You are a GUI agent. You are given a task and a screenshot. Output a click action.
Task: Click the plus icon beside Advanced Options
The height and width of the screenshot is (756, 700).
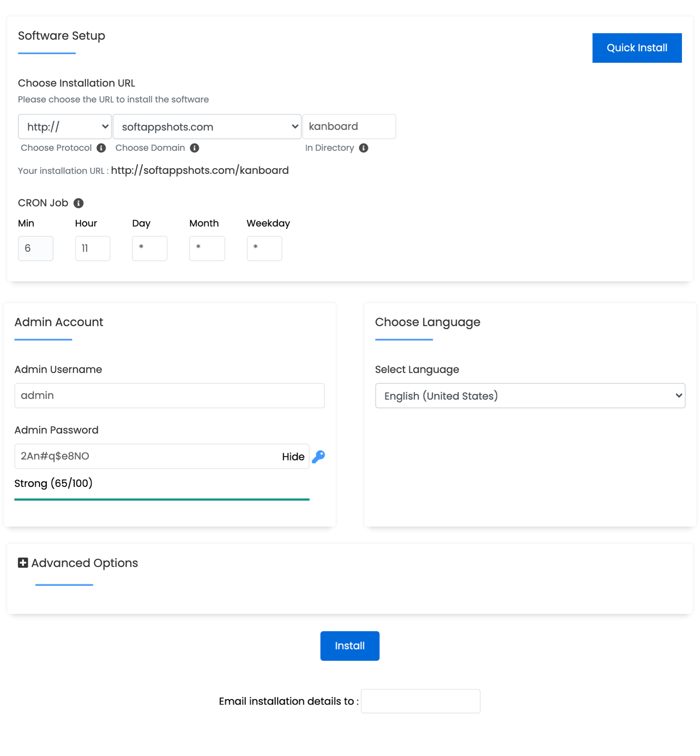click(22, 563)
